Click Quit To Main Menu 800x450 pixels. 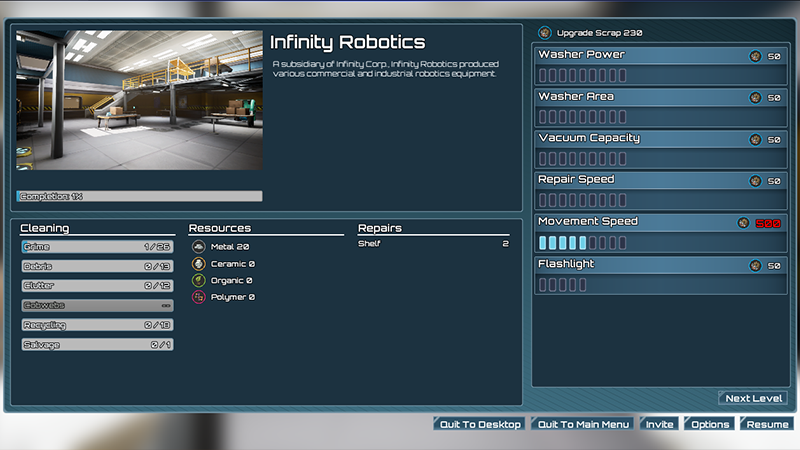[x=583, y=424]
